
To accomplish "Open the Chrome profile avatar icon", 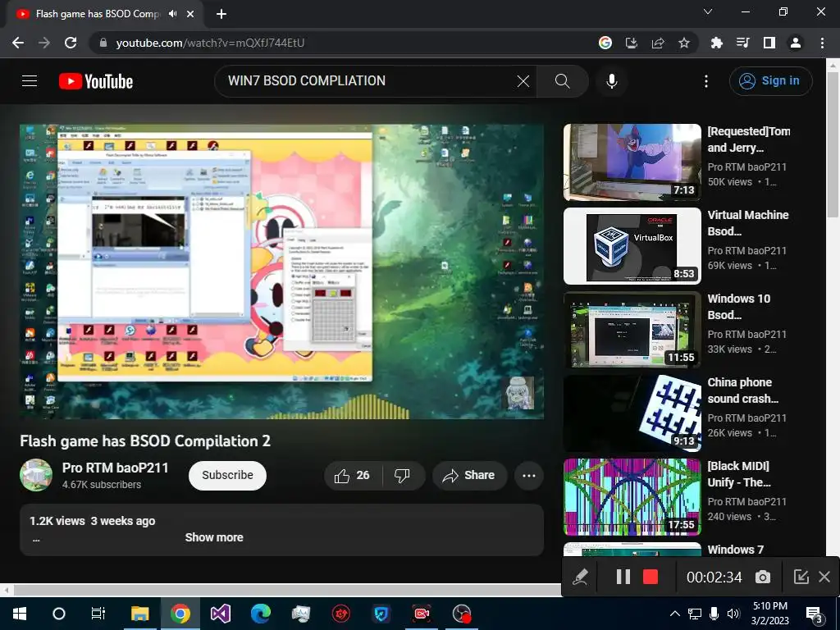I will click(x=796, y=43).
